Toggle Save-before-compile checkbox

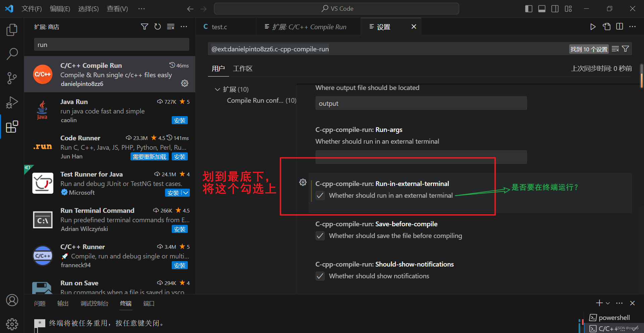320,236
